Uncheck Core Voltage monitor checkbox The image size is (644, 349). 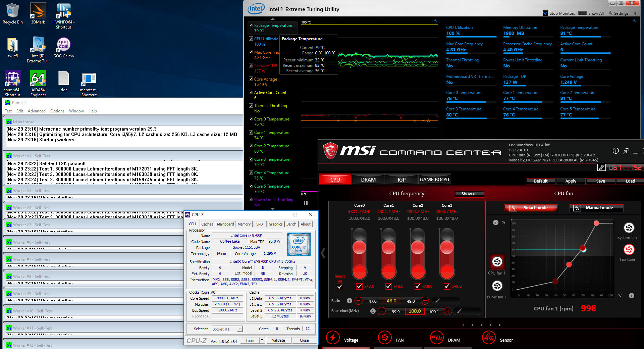tap(251, 79)
